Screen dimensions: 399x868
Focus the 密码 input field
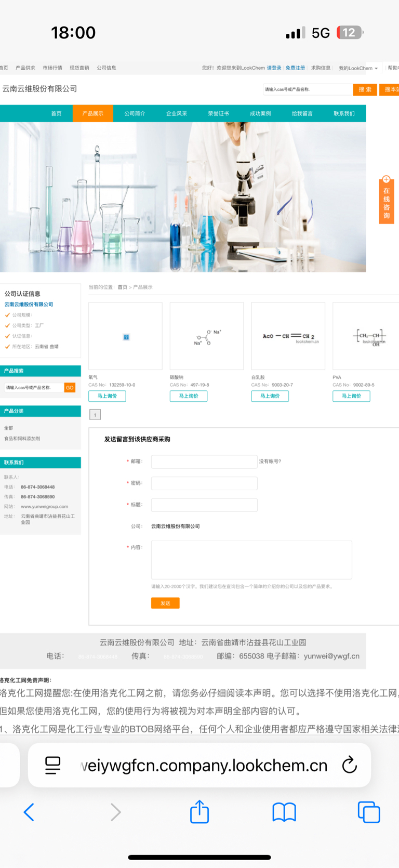point(204,483)
